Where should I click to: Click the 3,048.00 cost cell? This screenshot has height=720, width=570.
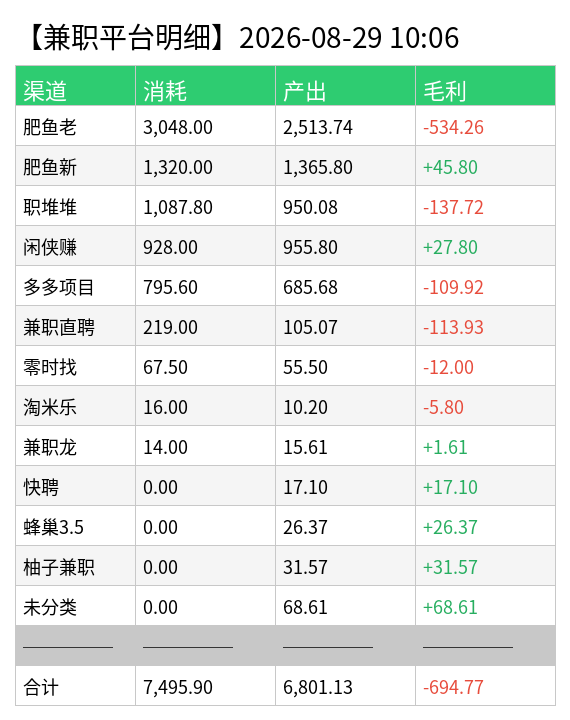[x=205, y=126]
